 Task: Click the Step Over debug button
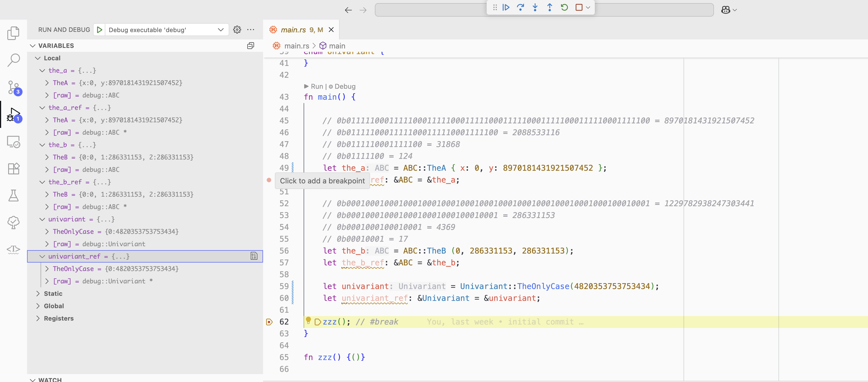[520, 7]
